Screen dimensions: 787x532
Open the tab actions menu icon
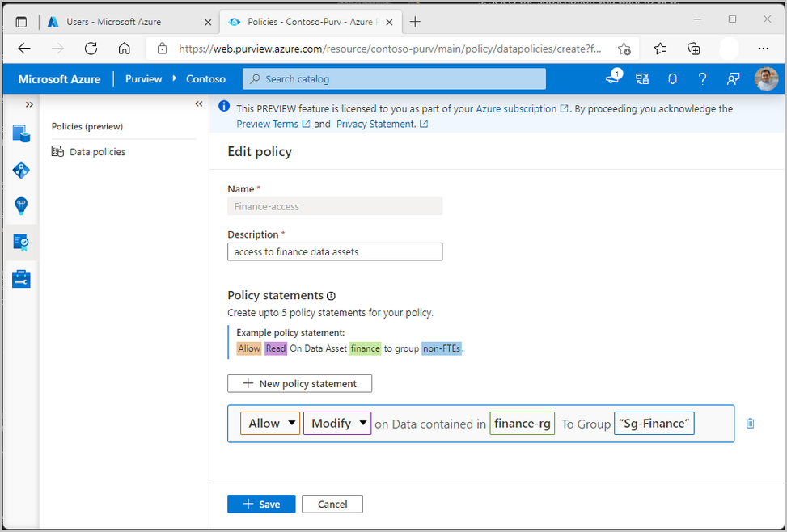(x=21, y=22)
